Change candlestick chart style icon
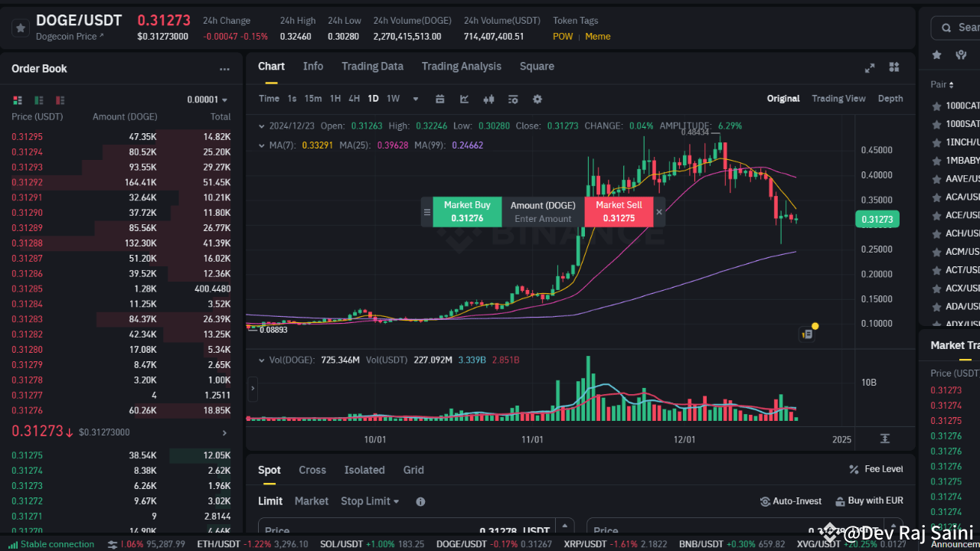Viewport: 980px width, 551px height. coord(488,99)
